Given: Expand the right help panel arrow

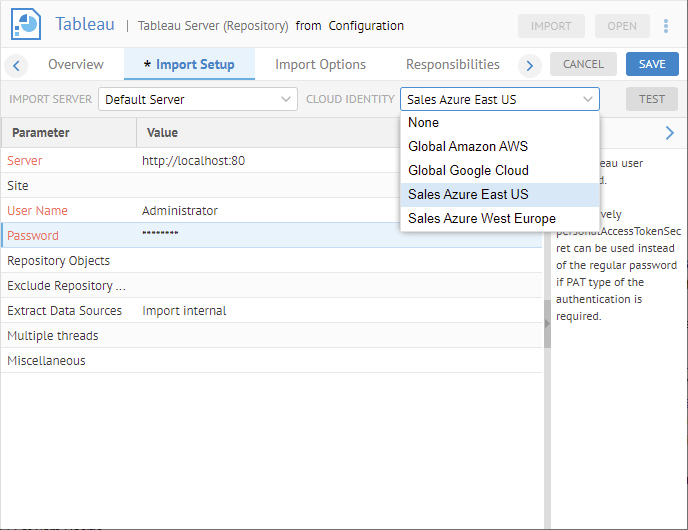Looking at the screenshot, I should 669,133.
